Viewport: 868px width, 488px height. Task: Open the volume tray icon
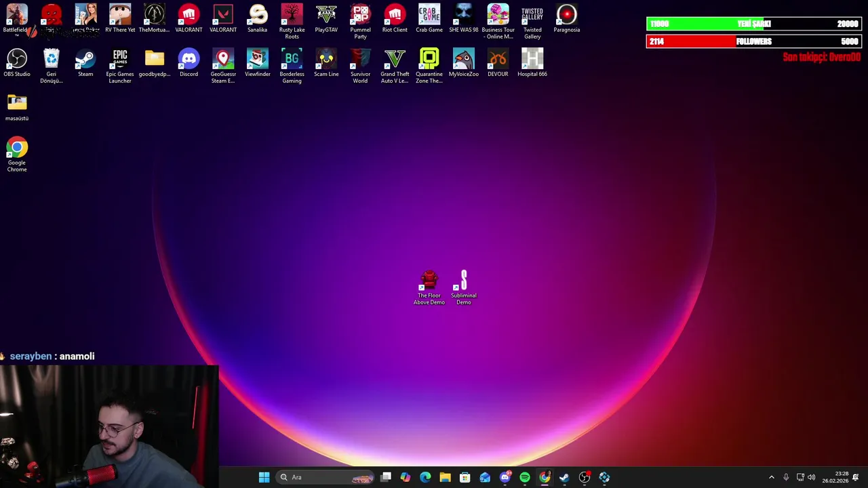tap(812, 477)
